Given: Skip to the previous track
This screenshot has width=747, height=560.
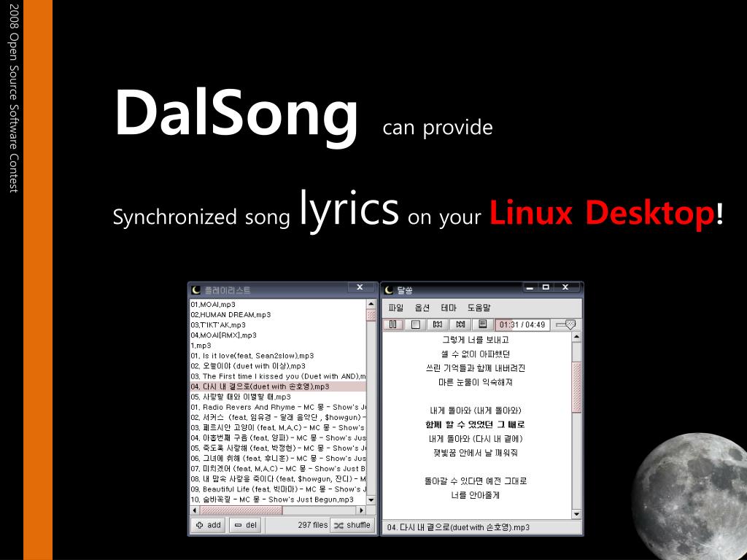Looking at the screenshot, I should pos(438,324).
